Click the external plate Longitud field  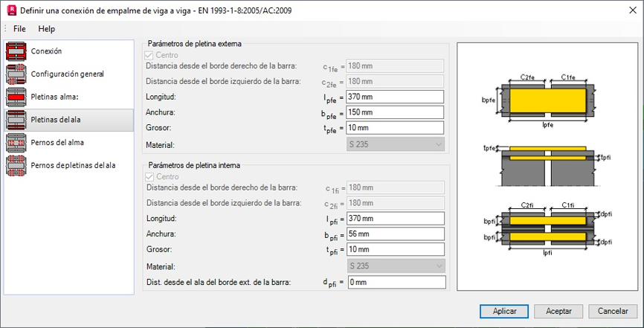coord(395,97)
